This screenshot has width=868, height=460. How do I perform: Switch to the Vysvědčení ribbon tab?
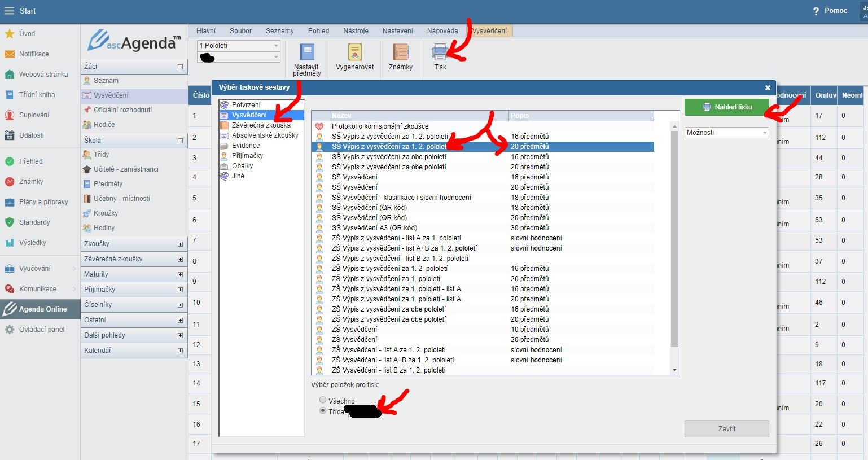489,31
